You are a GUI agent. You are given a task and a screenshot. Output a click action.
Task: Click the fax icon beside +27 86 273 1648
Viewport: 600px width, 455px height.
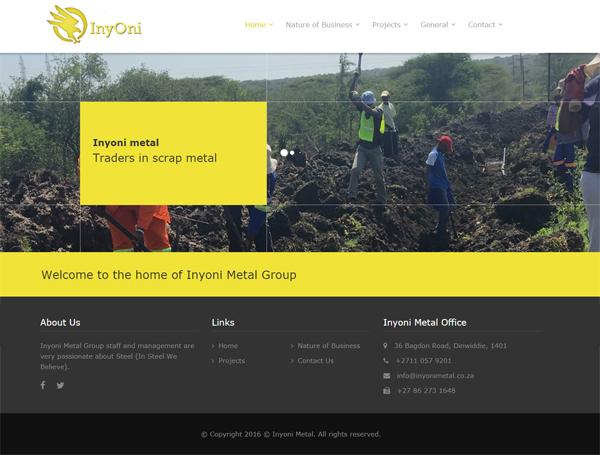click(x=386, y=391)
